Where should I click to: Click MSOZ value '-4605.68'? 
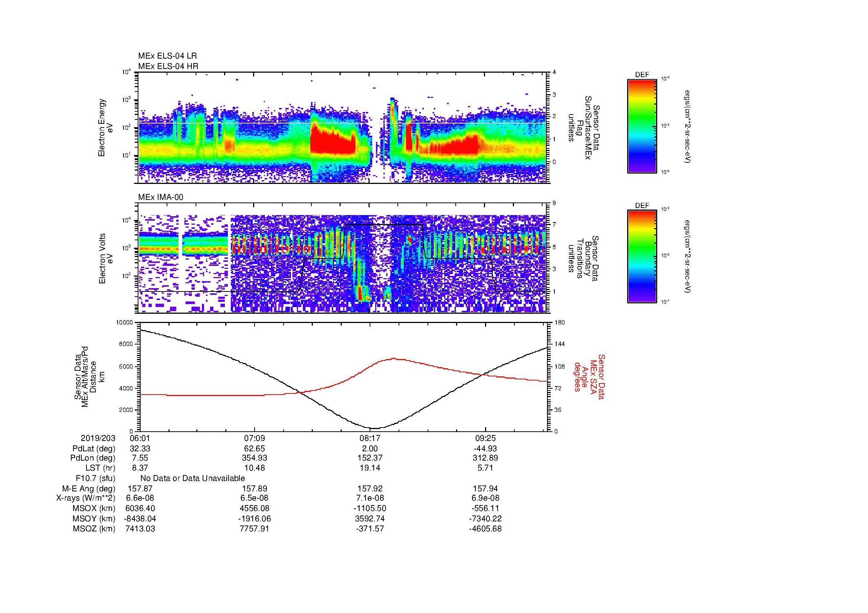coord(485,529)
